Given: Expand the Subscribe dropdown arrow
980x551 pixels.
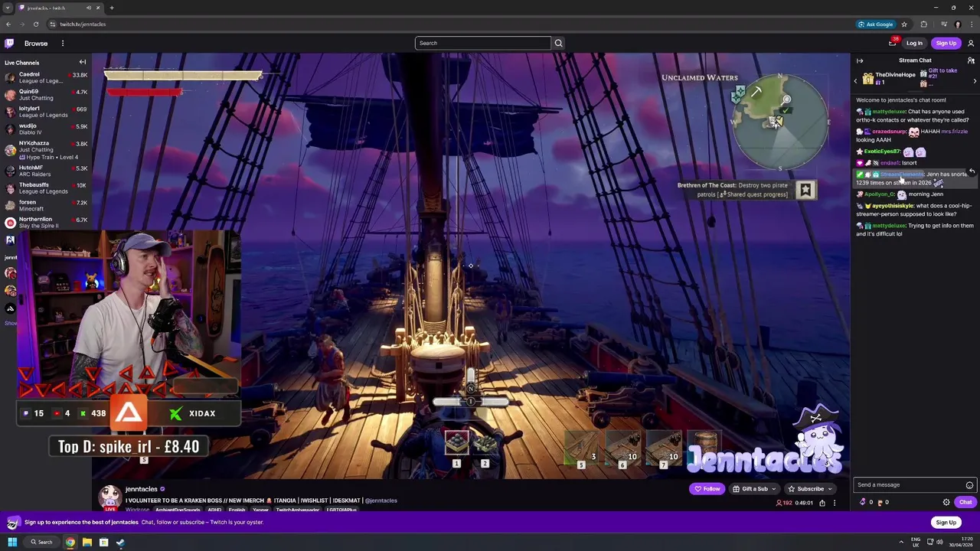Looking at the screenshot, I should coord(831,489).
